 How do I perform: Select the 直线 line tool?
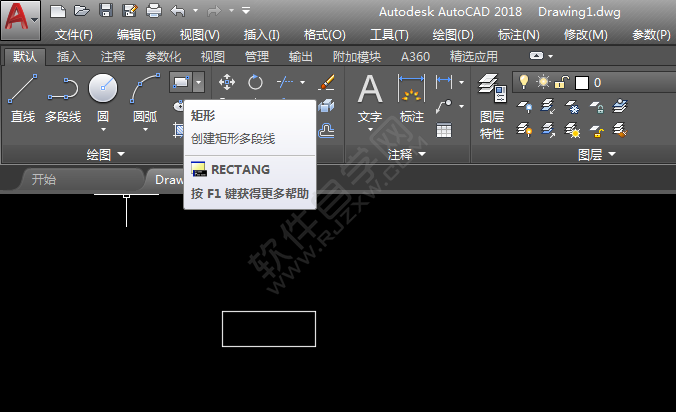pyautogui.click(x=22, y=98)
